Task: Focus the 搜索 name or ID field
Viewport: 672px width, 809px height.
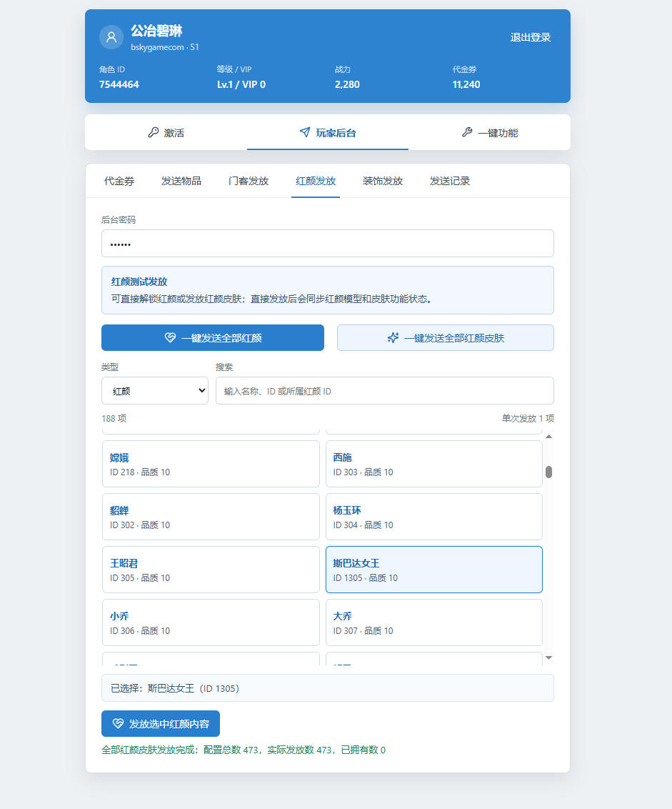Action: pyautogui.click(x=385, y=391)
